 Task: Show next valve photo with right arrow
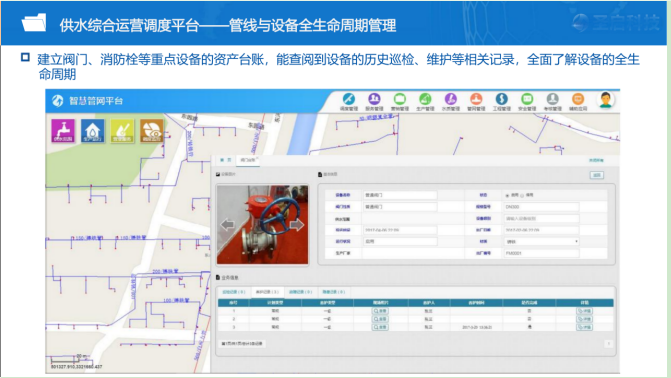tap(297, 225)
